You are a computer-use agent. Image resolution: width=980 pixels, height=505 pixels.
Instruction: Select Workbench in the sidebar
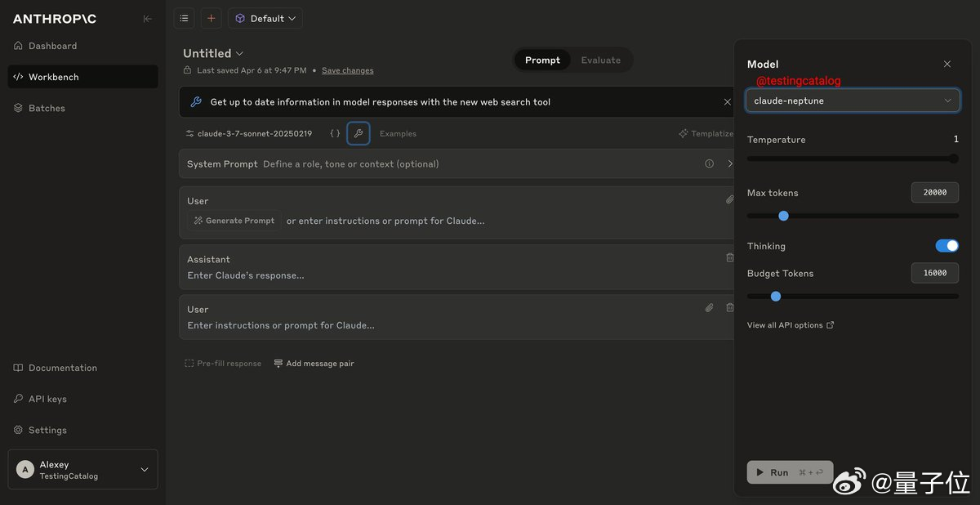click(x=82, y=77)
